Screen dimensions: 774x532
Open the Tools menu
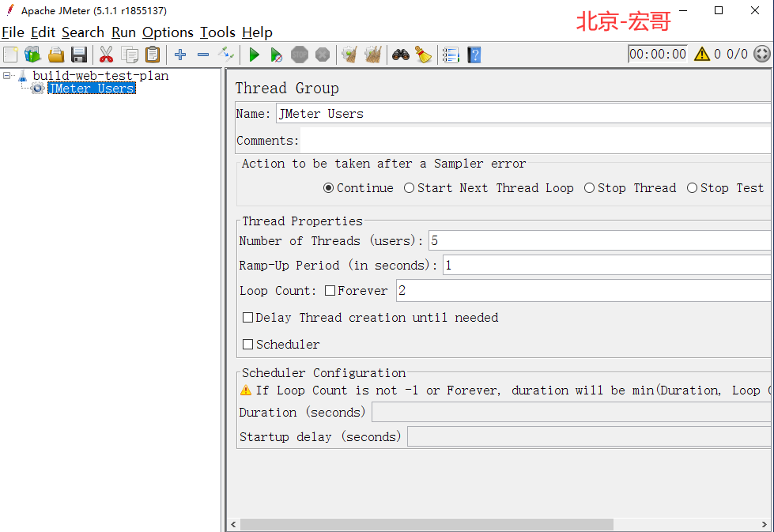pyautogui.click(x=217, y=32)
